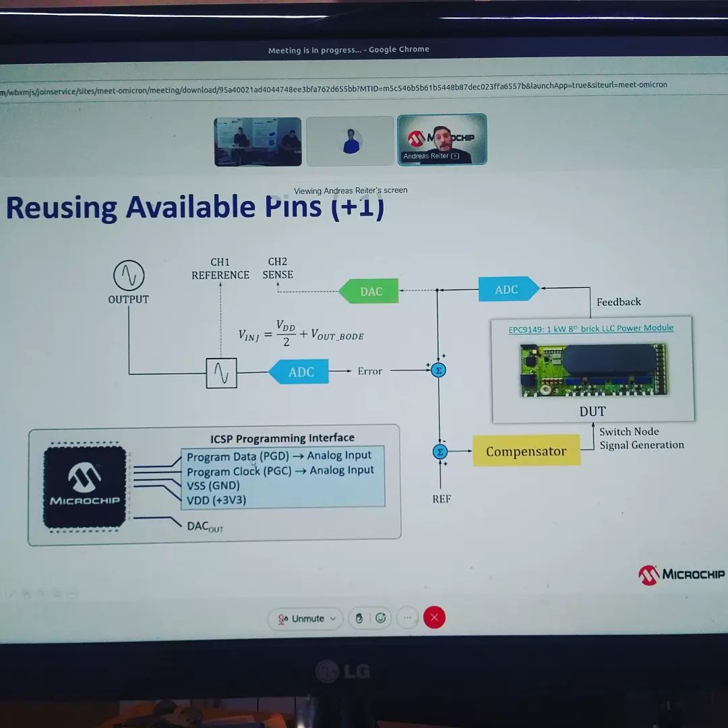Toggle the raise hand control

coord(359,617)
